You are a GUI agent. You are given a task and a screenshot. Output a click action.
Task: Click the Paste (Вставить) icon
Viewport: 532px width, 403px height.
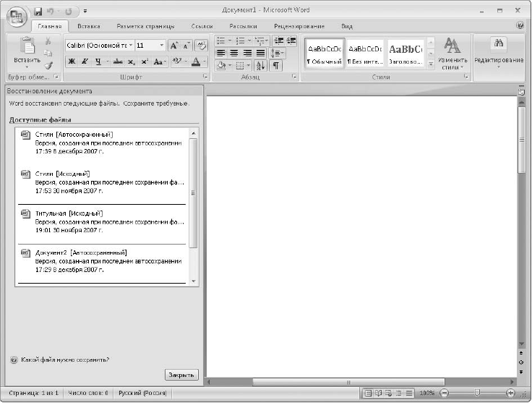[x=27, y=46]
